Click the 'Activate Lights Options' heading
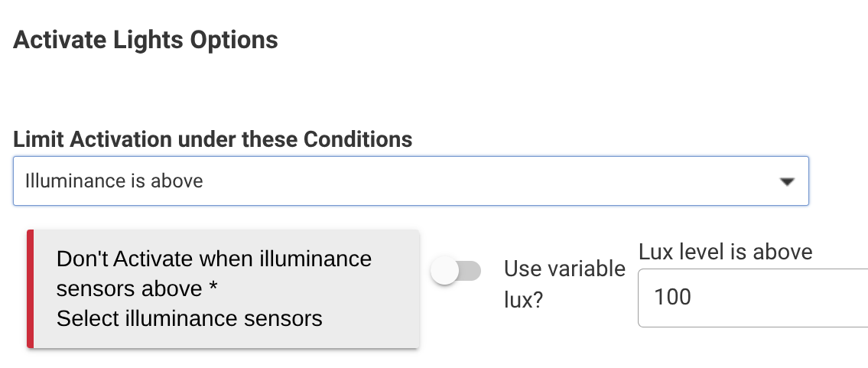 click(x=145, y=40)
